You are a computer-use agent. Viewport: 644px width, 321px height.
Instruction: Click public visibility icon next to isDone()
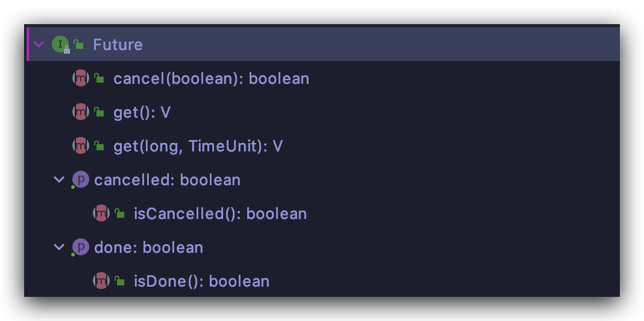coord(120,281)
